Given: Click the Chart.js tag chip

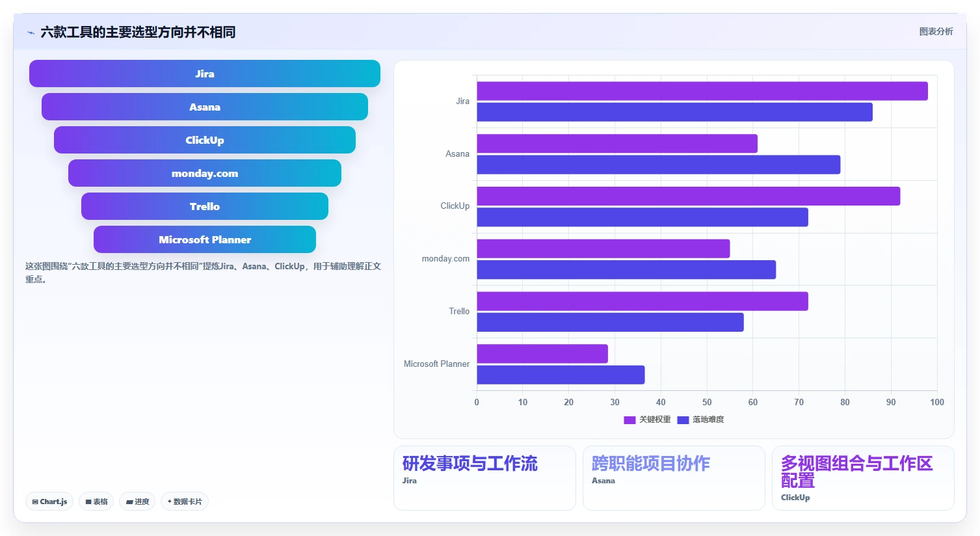Looking at the screenshot, I should coord(49,502).
